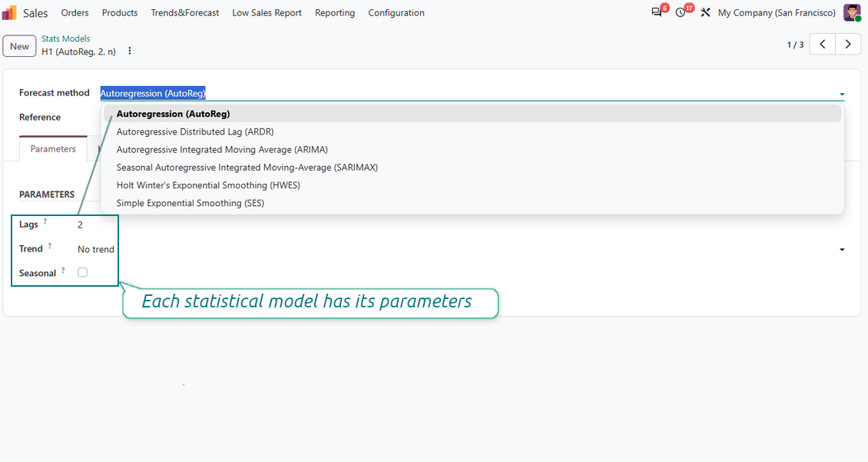Pick Holt Winter's Exponential Smoothing (HWES)
The image size is (868, 462).
click(472, 185)
